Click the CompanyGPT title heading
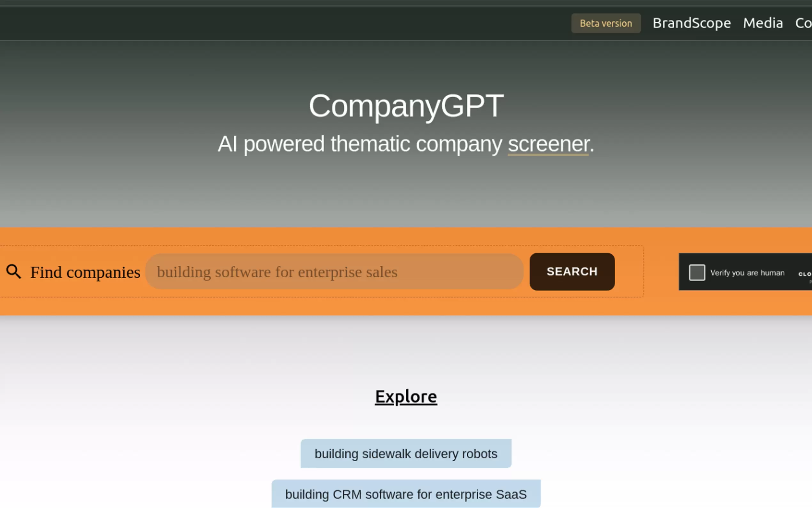 pyautogui.click(x=406, y=106)
